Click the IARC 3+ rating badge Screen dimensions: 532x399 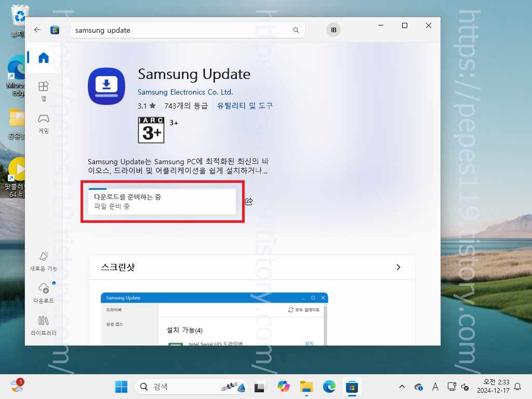click(151, 130)
